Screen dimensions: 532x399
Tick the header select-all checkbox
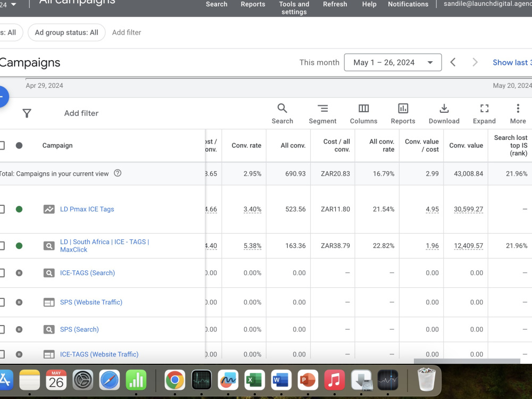pos(2,145)
